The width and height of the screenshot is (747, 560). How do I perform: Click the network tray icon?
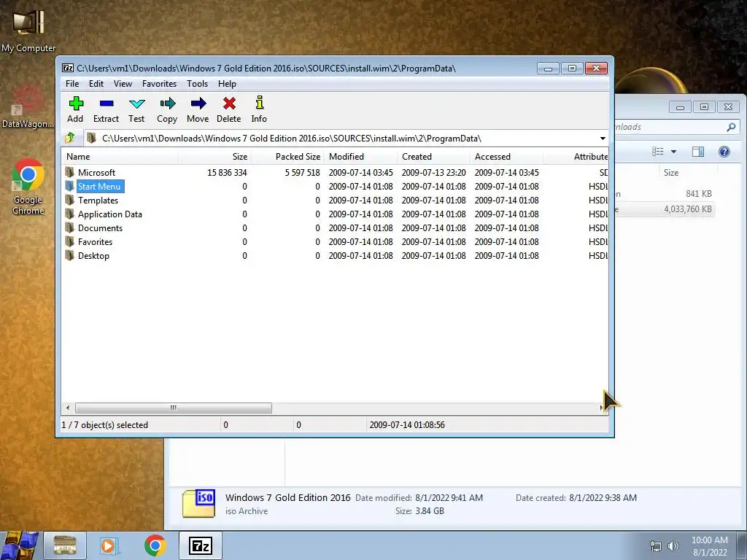tap(656, 545)
